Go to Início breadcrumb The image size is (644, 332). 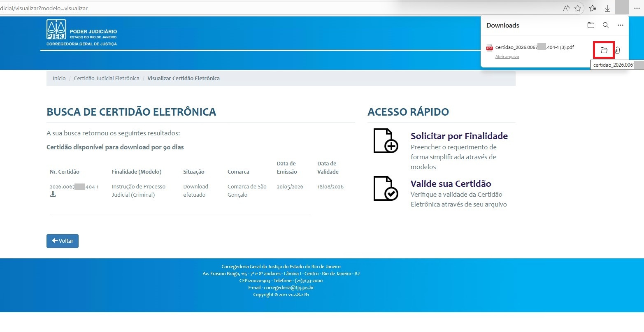click(x=59, y=78)
